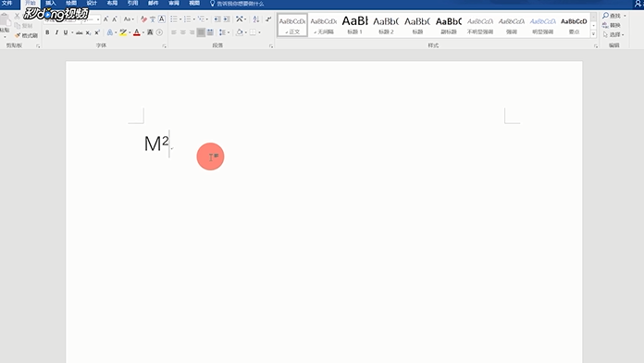Click the text effects icon
The height and width of the screenshot is (363, 644).
point(110,32)
